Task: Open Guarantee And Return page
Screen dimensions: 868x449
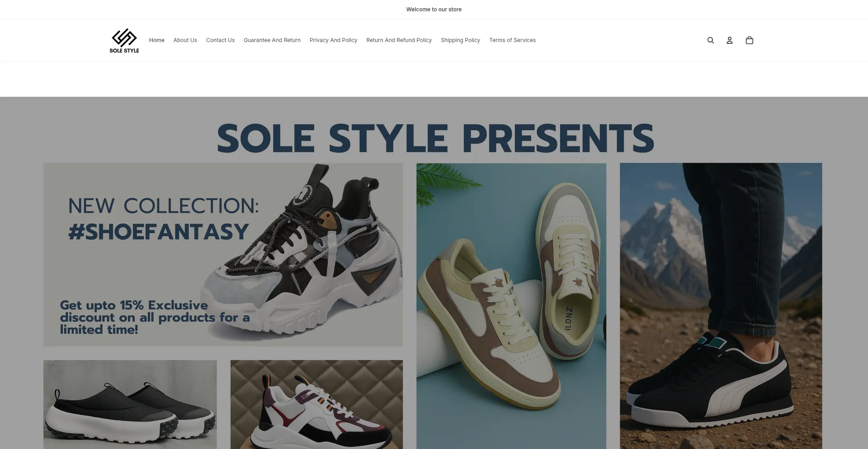Action: point(272,40)
